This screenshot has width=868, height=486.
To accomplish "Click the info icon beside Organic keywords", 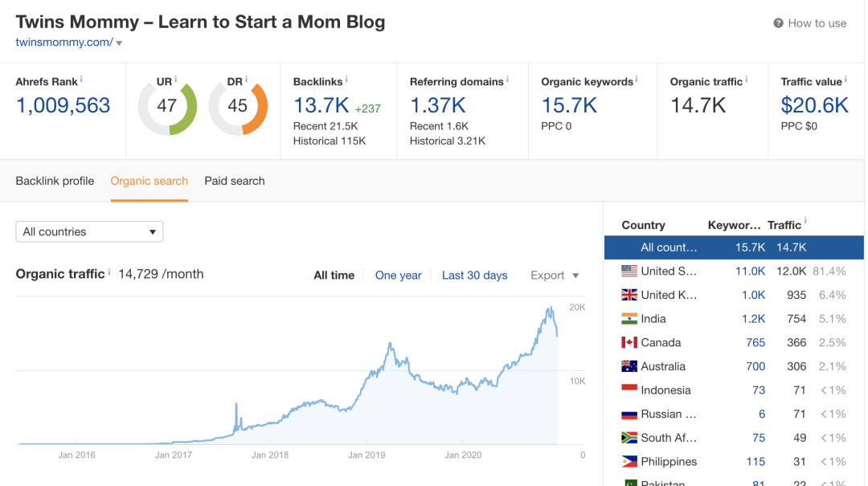I will point(637,80).
